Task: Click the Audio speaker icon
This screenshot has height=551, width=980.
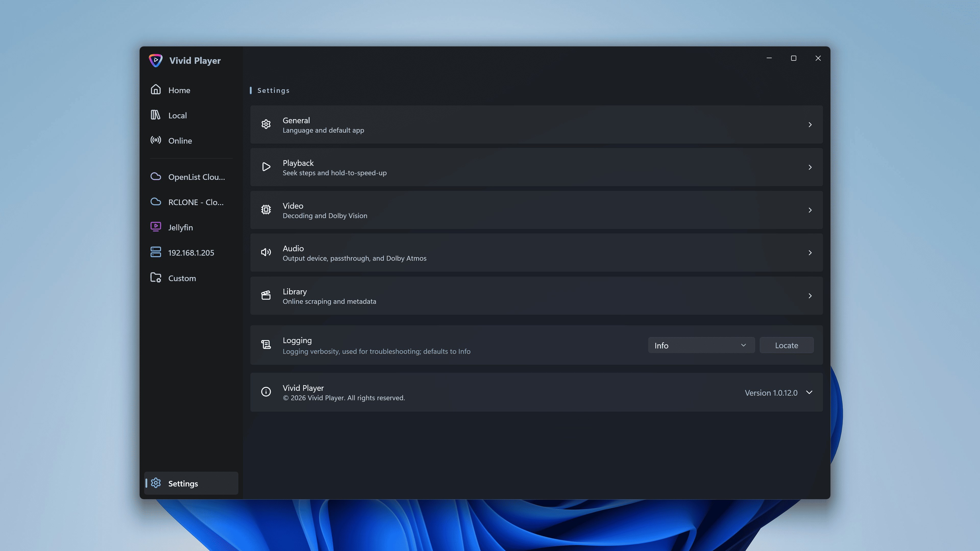Action: (266, 253)
